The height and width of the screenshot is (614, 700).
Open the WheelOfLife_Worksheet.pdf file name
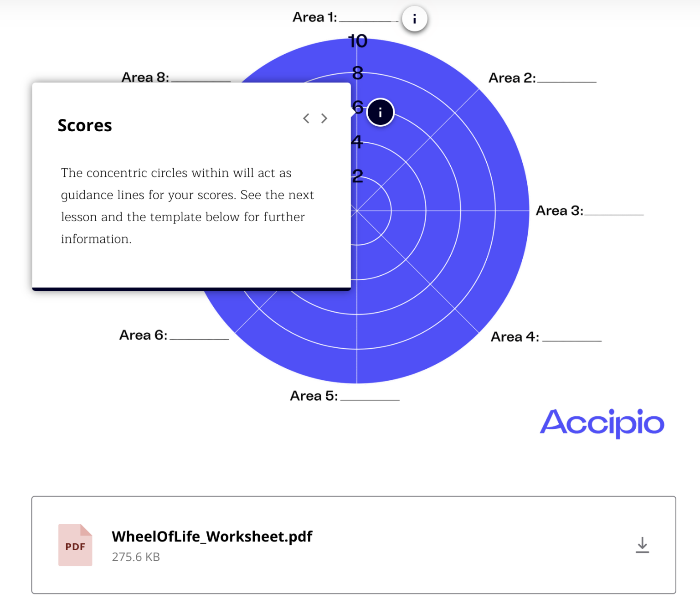(x=212, y=537)
